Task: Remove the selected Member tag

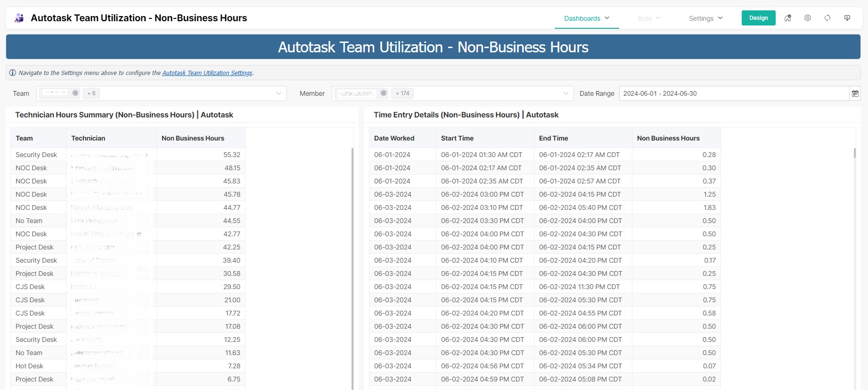Action: point(384,93)
